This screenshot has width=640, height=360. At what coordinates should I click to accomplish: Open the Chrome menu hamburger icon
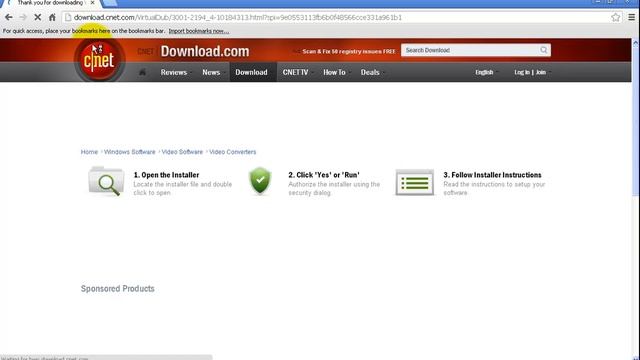tap(631, 17)
